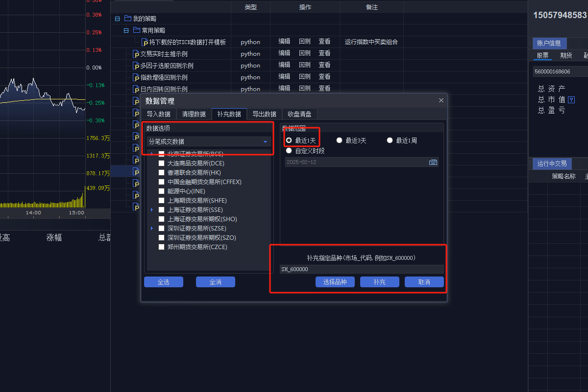Click the 取消 button

424,282
